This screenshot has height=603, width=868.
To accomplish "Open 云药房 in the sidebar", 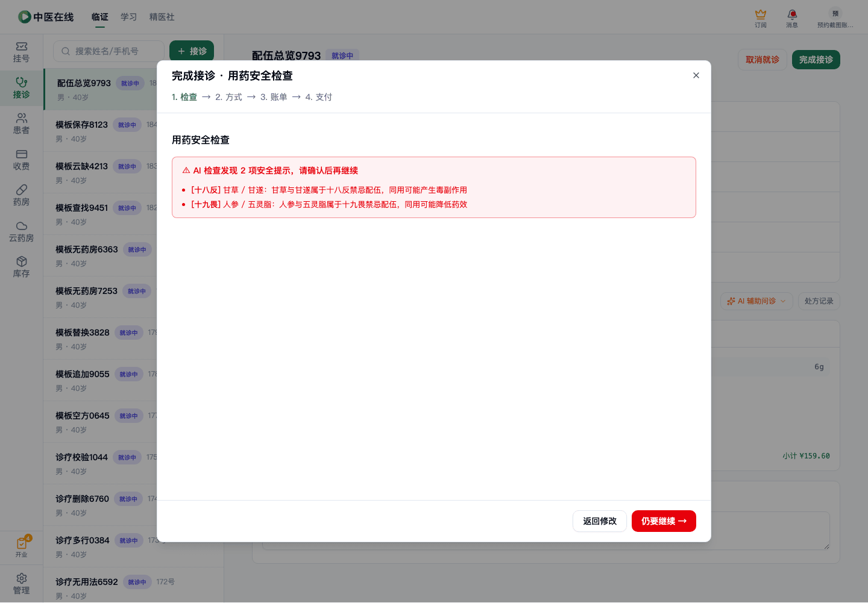I will coord(21,232).
